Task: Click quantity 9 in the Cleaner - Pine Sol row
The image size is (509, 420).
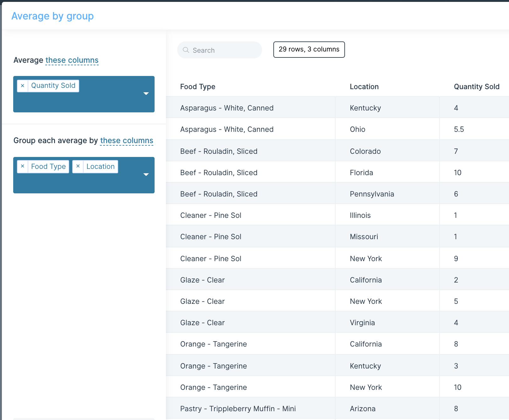Action: 456,259
